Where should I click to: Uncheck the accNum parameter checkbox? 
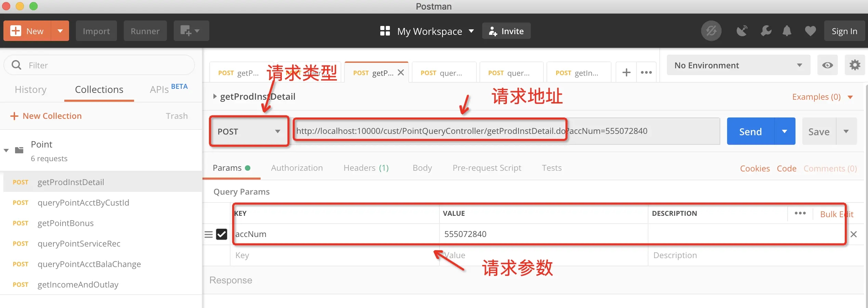point(222,234)
